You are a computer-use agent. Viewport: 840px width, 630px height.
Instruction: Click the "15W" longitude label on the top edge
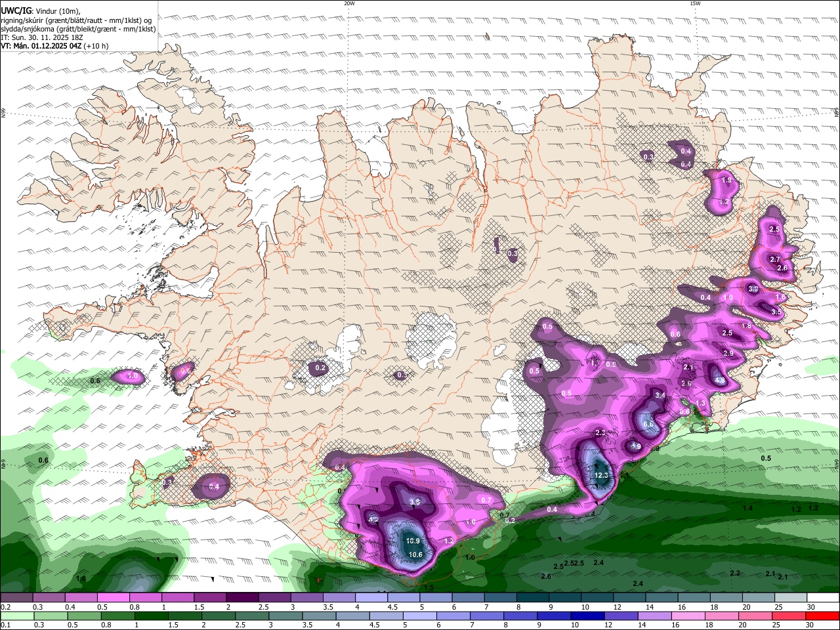coord(695,3)
